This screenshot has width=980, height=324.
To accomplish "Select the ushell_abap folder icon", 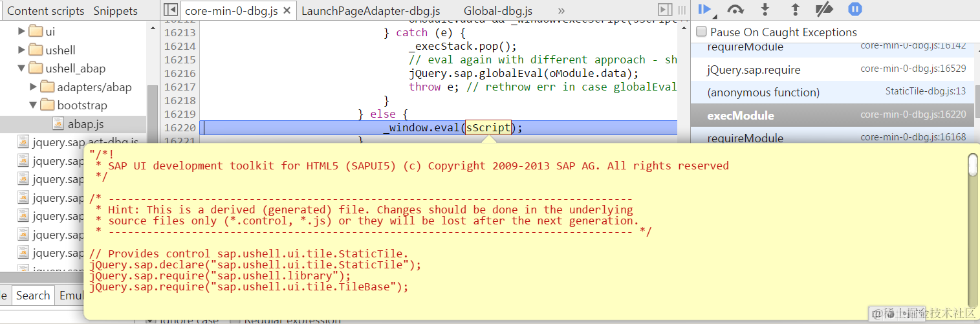I will point(36,68).
